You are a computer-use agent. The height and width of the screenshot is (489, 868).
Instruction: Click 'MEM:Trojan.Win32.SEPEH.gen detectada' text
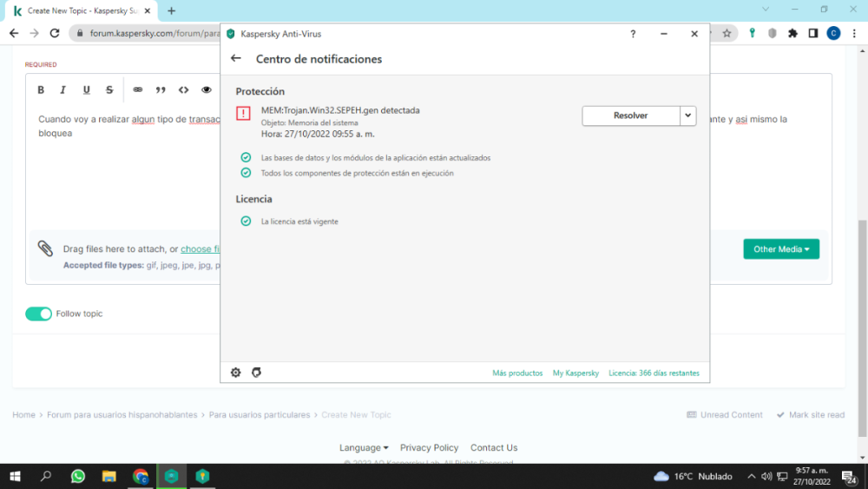coord(340,110)
